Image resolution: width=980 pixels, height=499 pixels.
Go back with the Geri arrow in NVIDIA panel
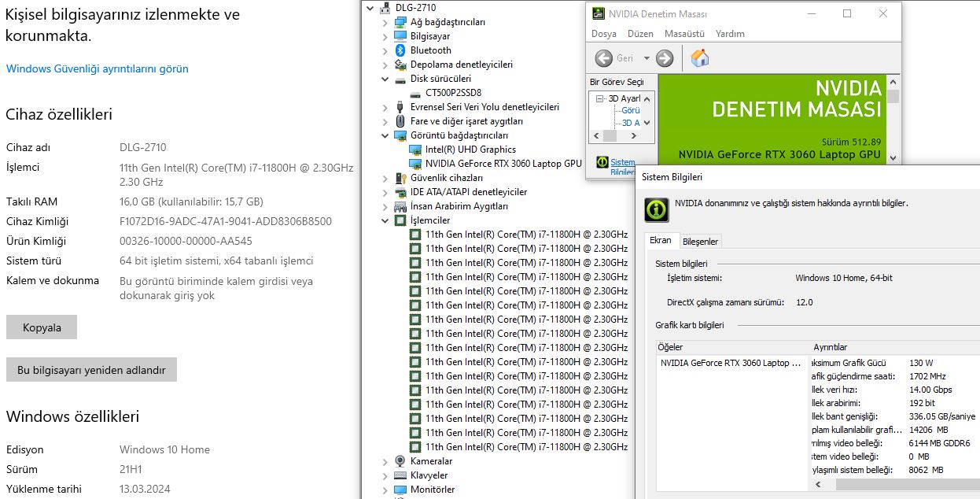click(x=604, y=58)
